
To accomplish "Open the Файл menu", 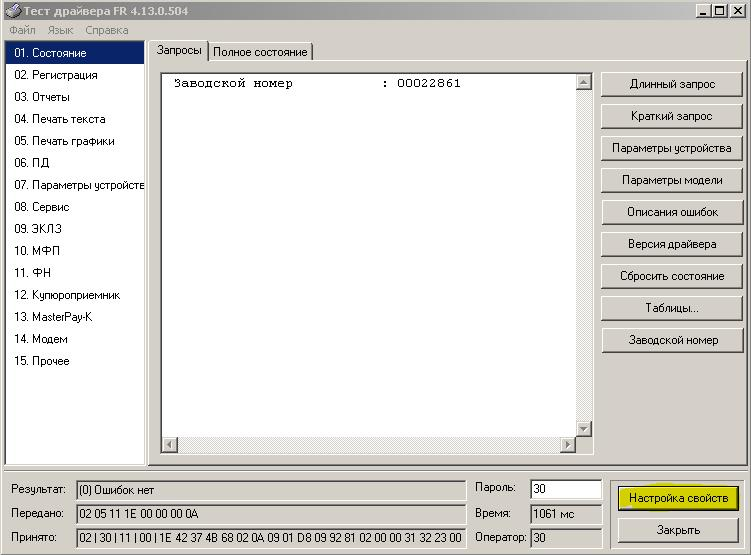I will point(22,30).
